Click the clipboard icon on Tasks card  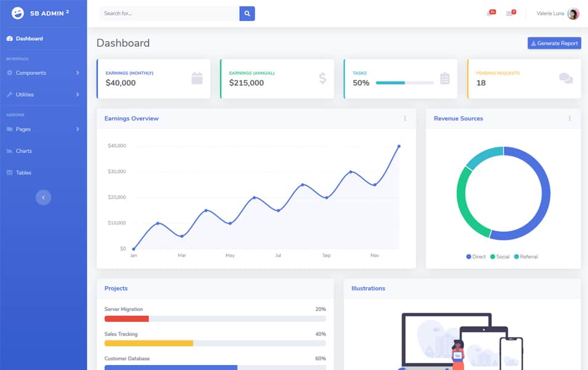pos(445,78)
